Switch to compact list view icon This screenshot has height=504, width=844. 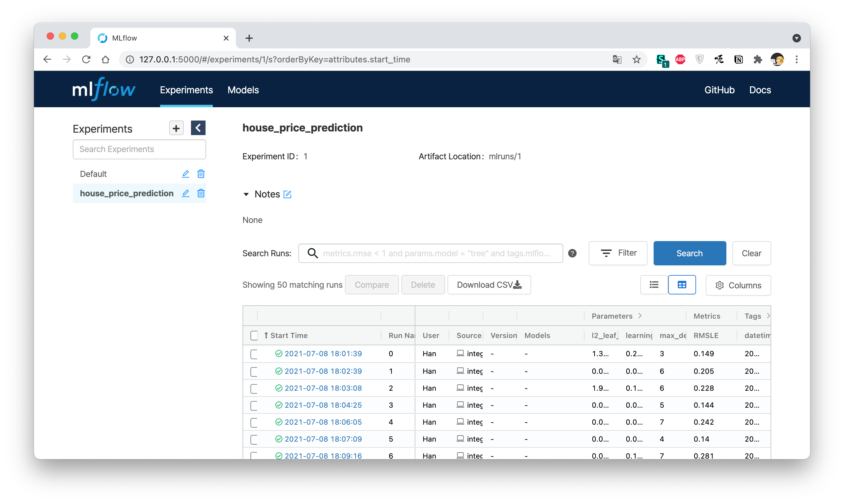pyautogui.click(x=654, y=285)
